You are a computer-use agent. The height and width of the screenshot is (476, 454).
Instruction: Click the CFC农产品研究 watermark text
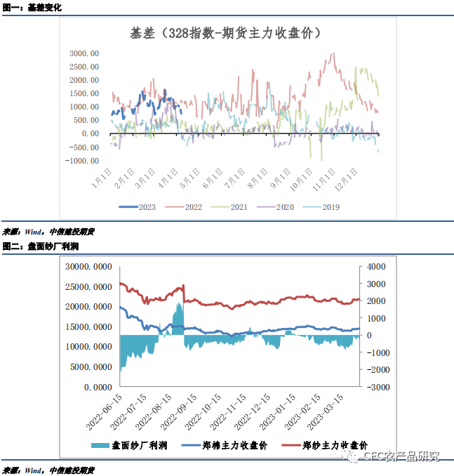(401, 457)
